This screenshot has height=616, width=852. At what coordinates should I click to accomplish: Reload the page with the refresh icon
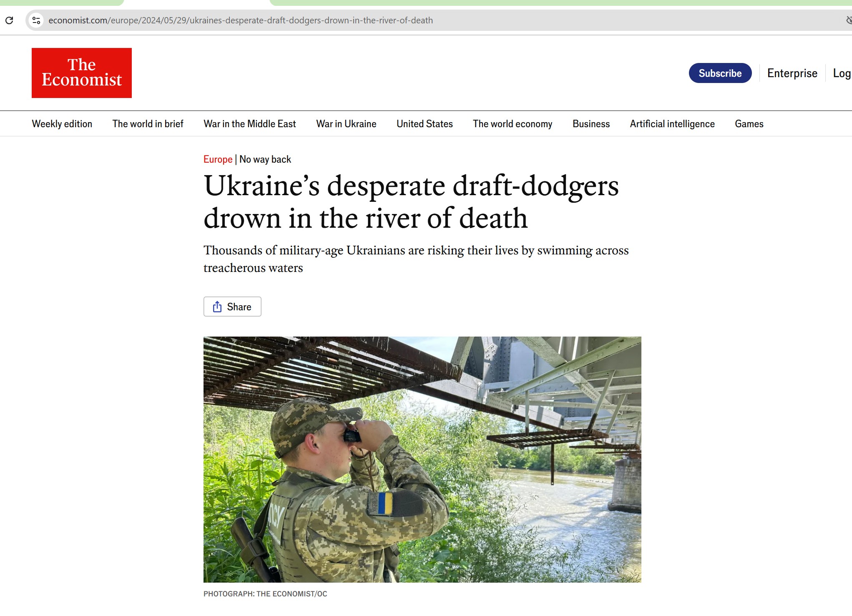(9, 20)
